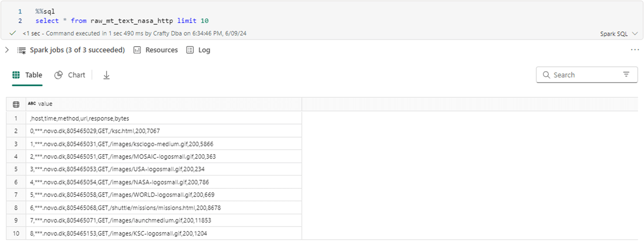Click the table grid corner icon

pos(16,104)
